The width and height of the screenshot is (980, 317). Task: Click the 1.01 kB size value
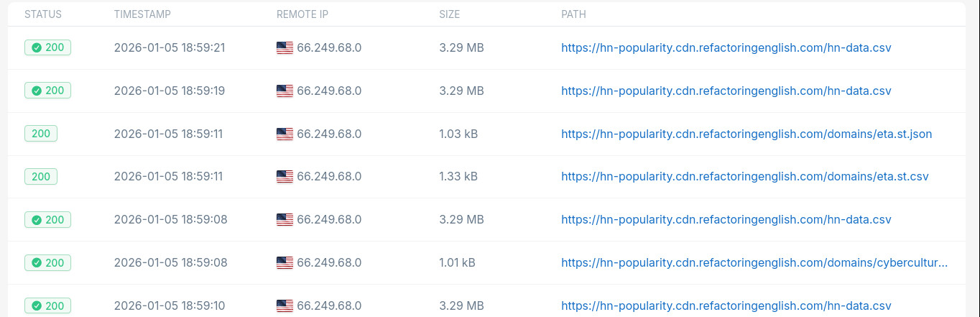click(457, 263)
